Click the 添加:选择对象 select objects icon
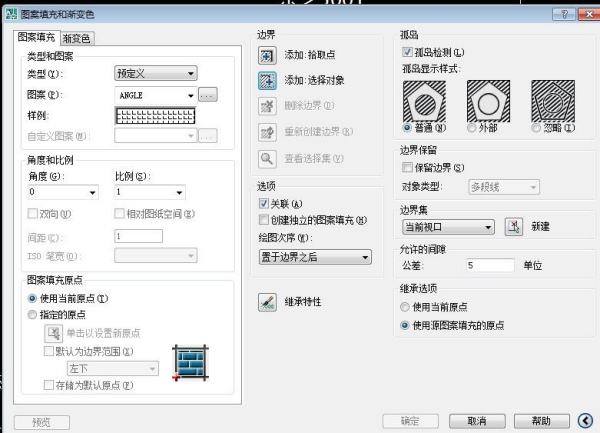This screenshot has height=433, width=600. coord(267,80)
